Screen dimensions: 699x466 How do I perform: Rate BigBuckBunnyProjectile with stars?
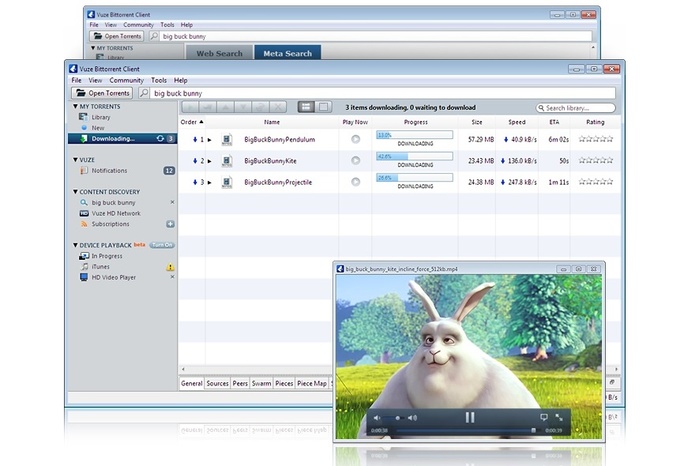(x=596, y=181)
